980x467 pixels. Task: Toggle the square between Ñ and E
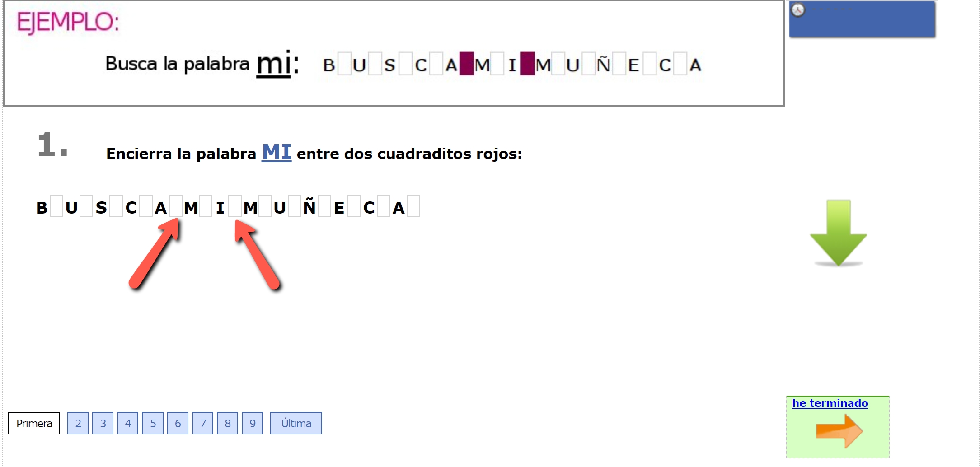(324, 206)
